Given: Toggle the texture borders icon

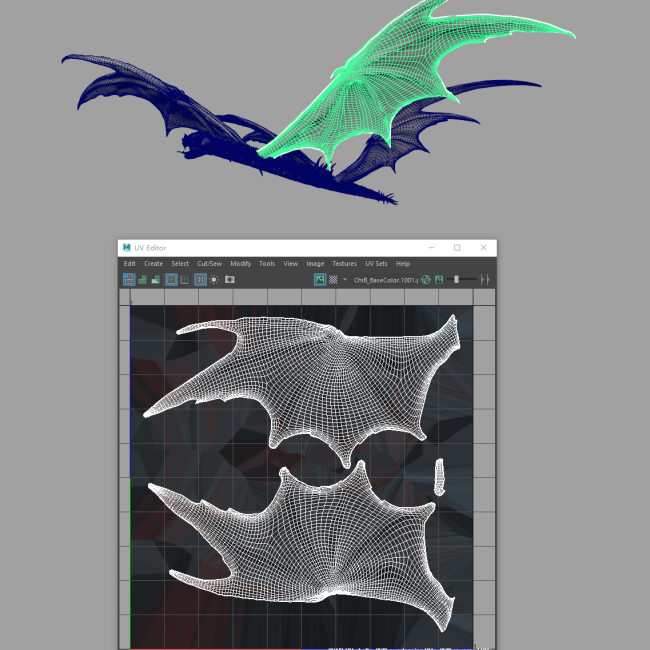Looking at the screenshot, I should tap(171, 280).
